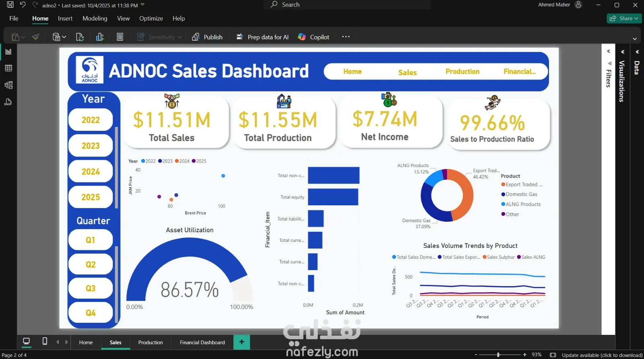The image size is (644, 359).
Task: Open DAX query view icon
Action: 8,102
